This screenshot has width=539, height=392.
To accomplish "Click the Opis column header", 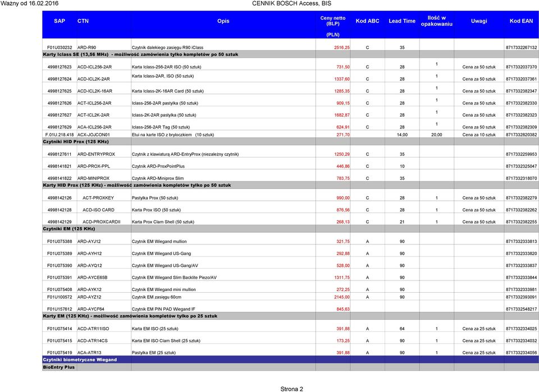I will click(x=223, y=21).
